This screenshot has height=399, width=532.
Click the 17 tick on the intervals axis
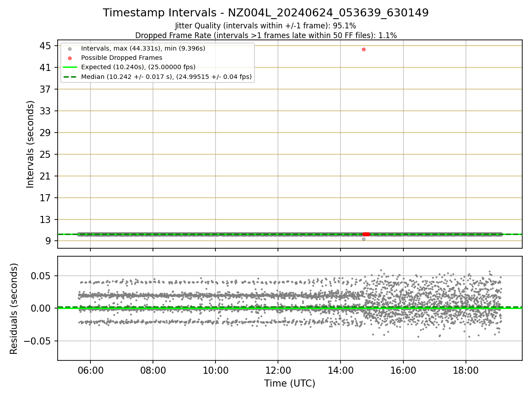point(46,198)
